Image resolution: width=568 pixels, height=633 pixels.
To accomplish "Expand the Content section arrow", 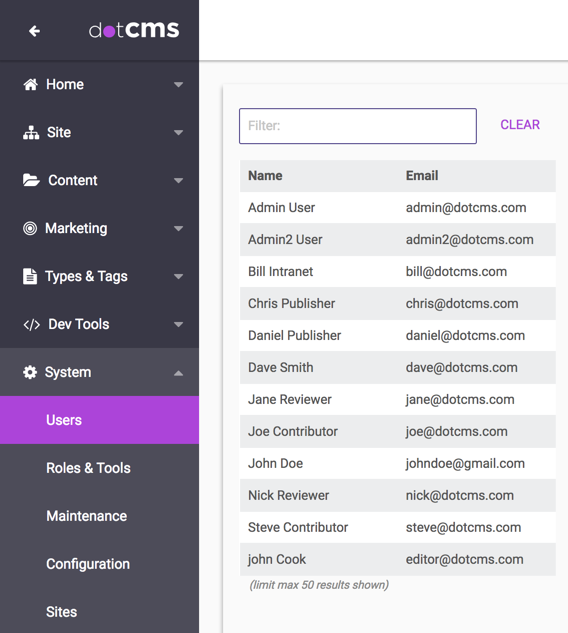I will click(x=178, y=180).
